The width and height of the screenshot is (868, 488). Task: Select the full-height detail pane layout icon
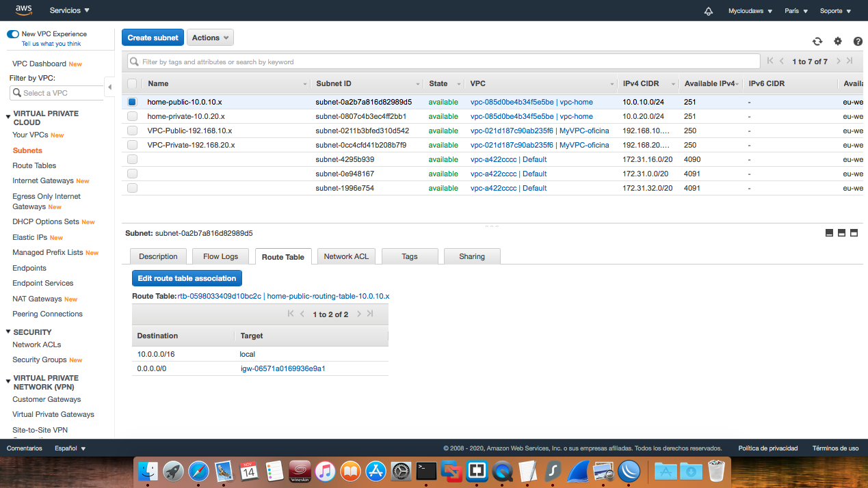coord(853,232)
